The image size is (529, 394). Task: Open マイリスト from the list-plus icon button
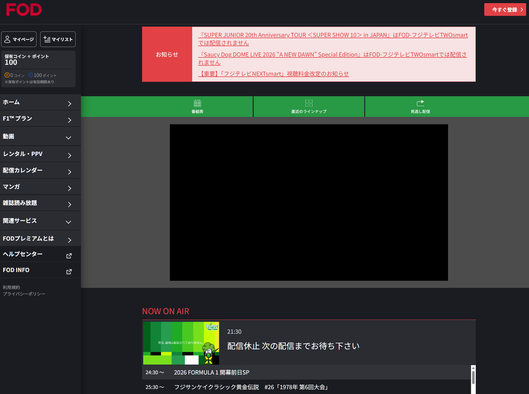pyautogui.click(x=58, y=39)
